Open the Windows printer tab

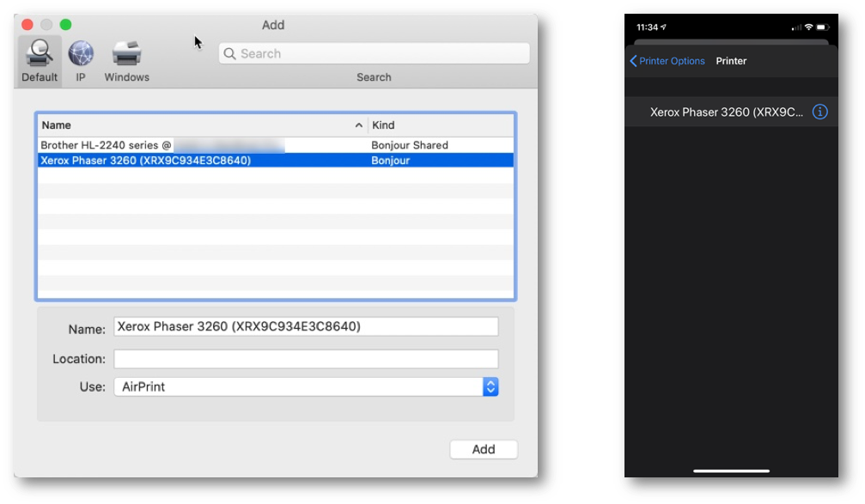pyautogui.click(x=127, y=61)
